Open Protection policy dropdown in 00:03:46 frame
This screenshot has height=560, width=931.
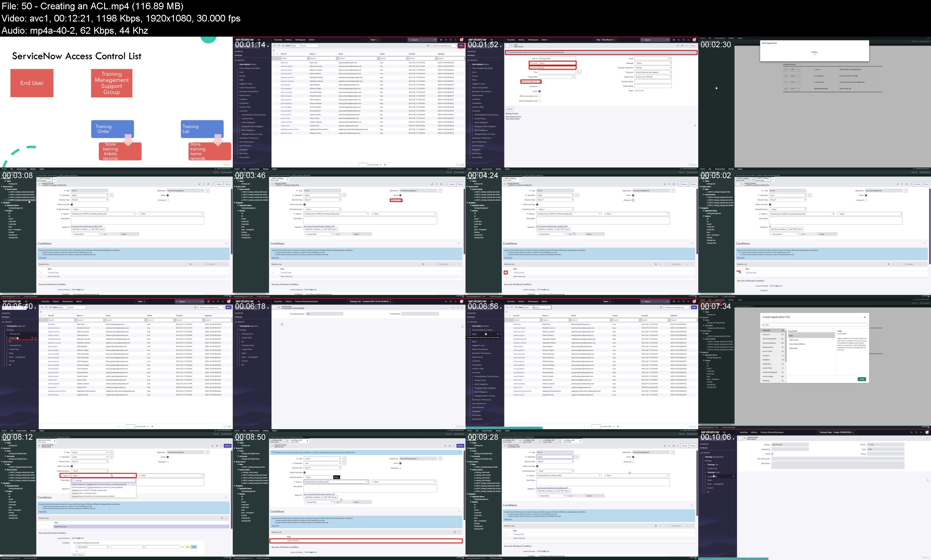click(323, 209)
